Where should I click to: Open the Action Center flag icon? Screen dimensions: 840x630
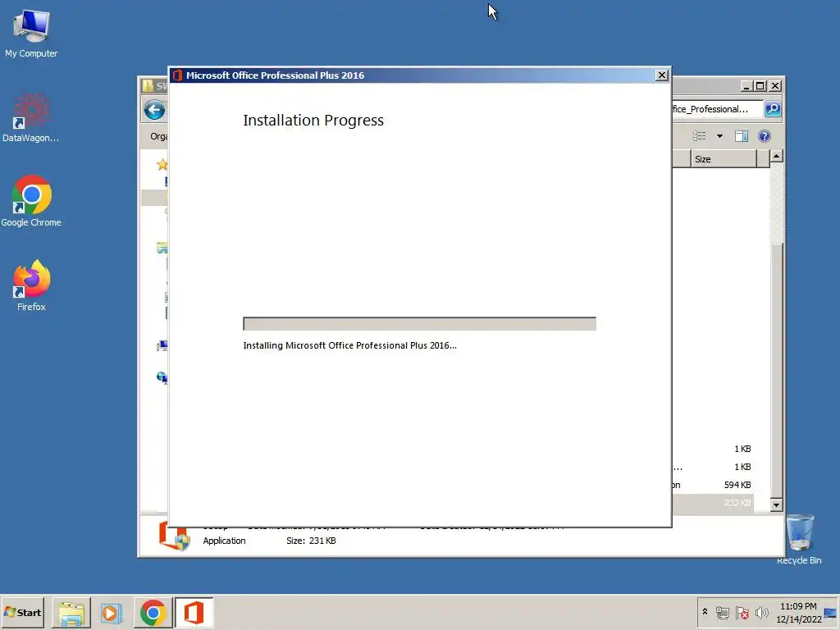pos(742,612)
